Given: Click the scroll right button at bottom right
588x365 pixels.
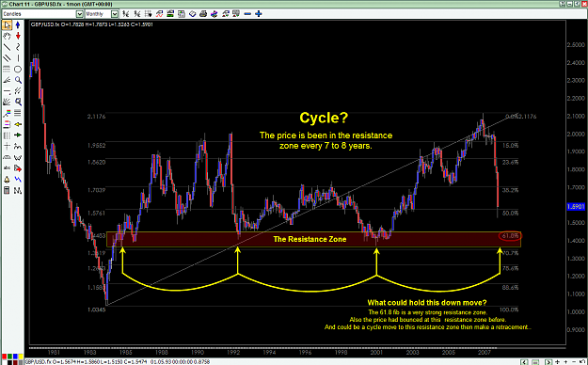Looking at the screenshot, I should pyautogui.click(x=548, y=362).
